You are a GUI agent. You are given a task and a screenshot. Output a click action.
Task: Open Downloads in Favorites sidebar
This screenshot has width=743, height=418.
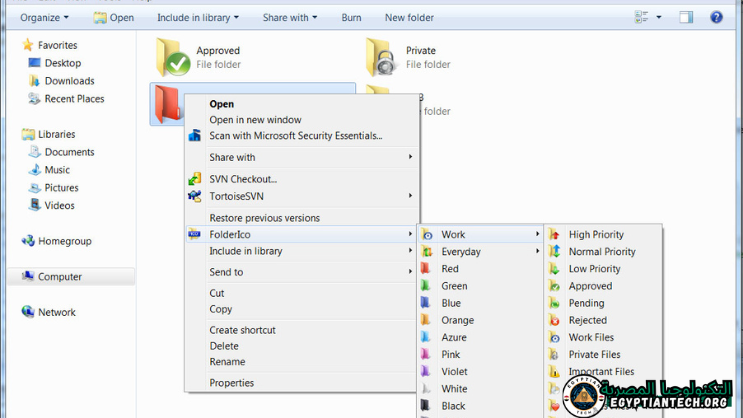tap(69, 81)
